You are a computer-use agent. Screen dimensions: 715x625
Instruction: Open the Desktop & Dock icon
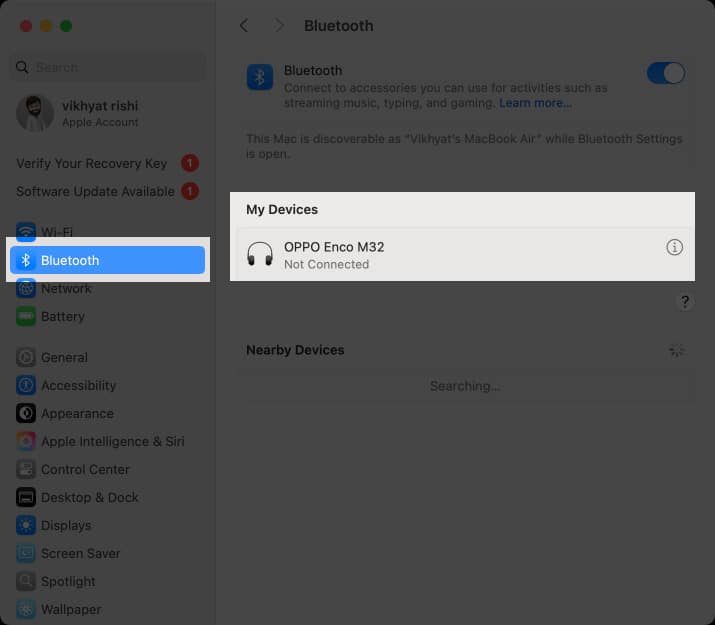pyautogui.click(x=26, y=497)
